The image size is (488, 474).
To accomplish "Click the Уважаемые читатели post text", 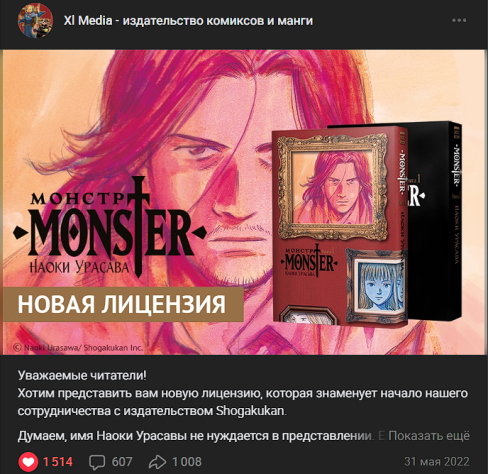I will coord(82,375).
